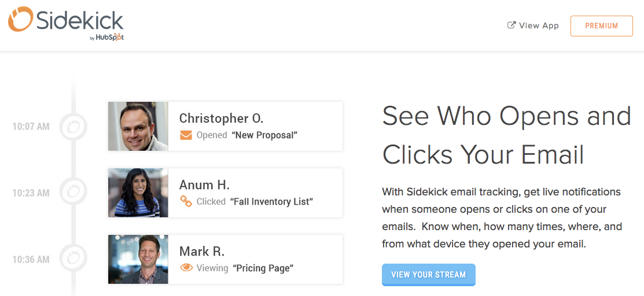Select the Christopher O. name heading

coord(221,119)
